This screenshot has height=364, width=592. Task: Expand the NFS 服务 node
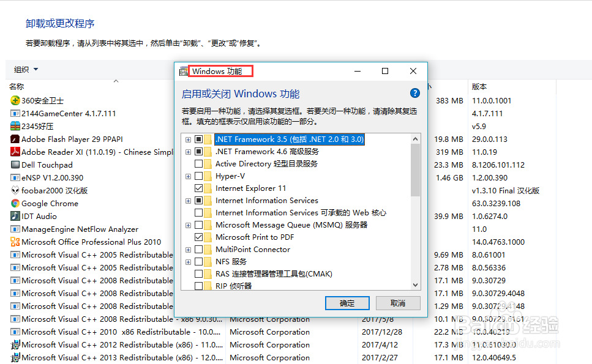[x=188, y=262]
